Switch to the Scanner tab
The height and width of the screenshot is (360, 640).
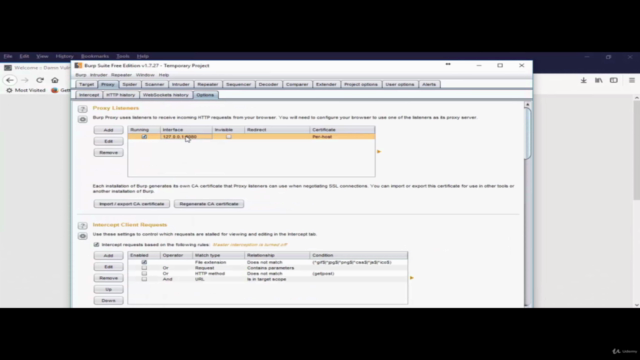(155, 84)
